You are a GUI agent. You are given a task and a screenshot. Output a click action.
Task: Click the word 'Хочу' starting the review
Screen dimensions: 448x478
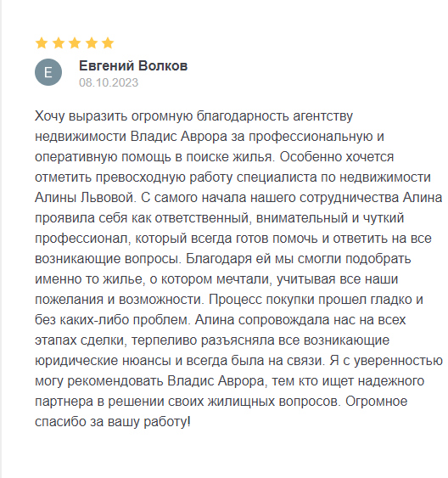click(x=50, y=116)
